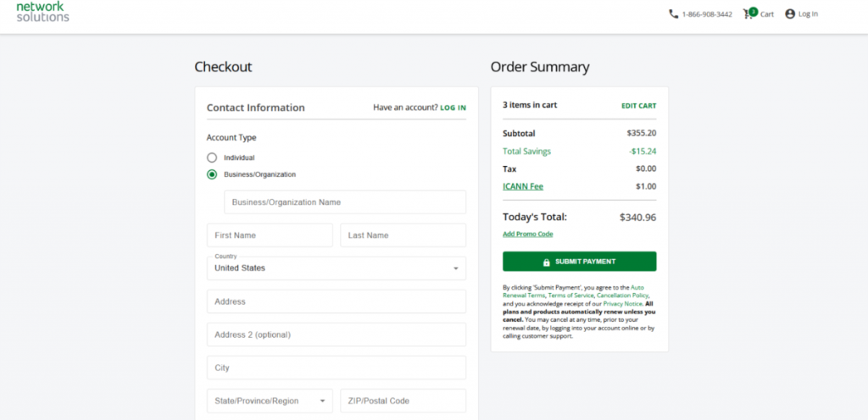Click the Edit Cart link

638,106
